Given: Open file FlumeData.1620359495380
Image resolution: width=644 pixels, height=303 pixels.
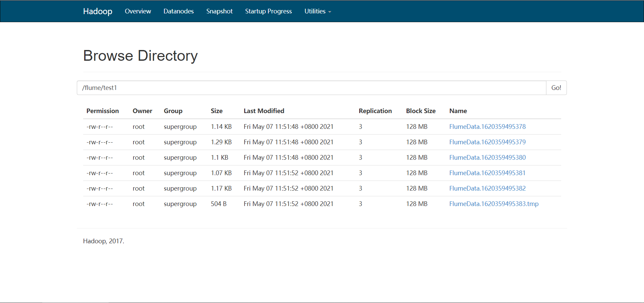Looking at the screenshot, I should tap(487, 157).
